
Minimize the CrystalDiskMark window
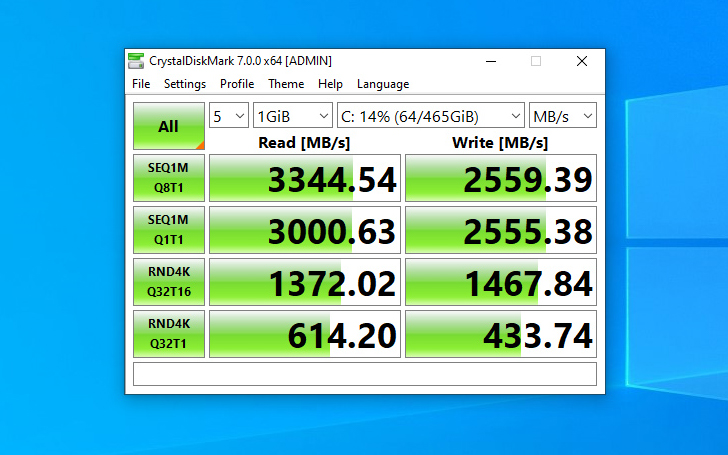[x=491, y=61]
